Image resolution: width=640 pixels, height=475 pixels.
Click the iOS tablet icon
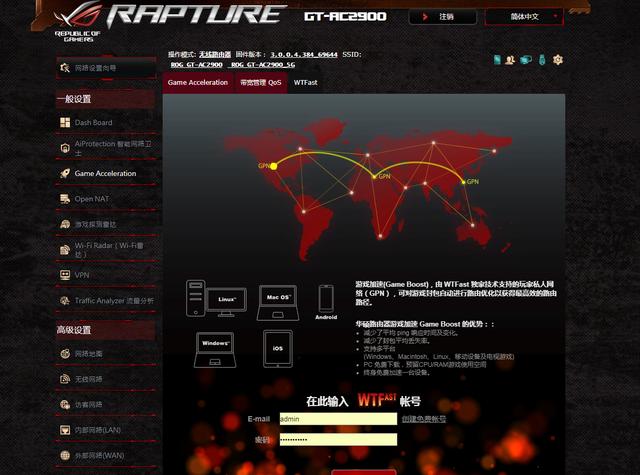pos(278,348)
